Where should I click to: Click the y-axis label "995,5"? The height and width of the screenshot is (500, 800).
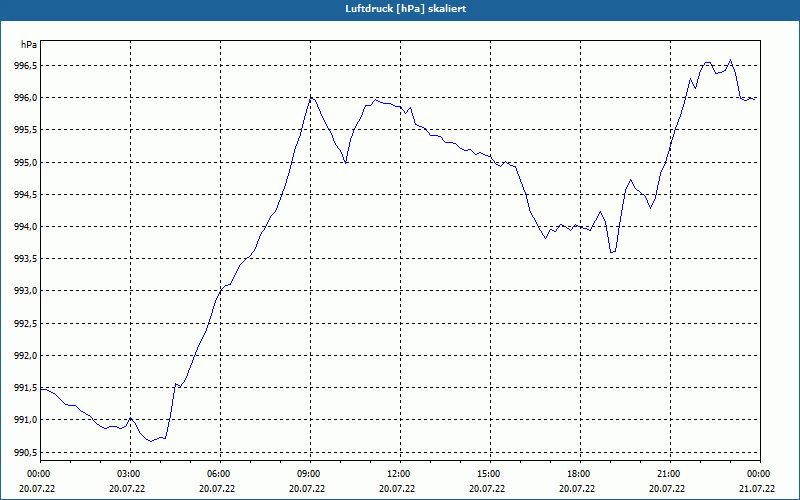click(x=26, y=130)
